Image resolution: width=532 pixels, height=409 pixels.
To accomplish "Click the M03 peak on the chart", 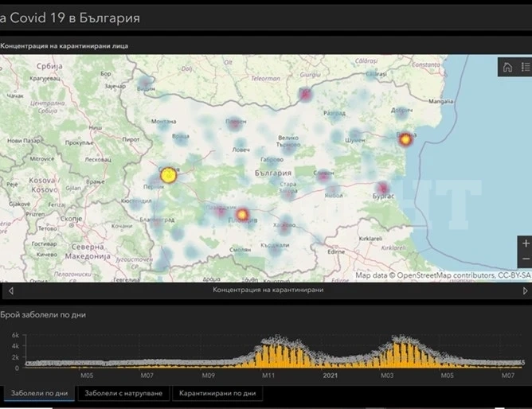I will pyautogui.click(x=403, y=351).
